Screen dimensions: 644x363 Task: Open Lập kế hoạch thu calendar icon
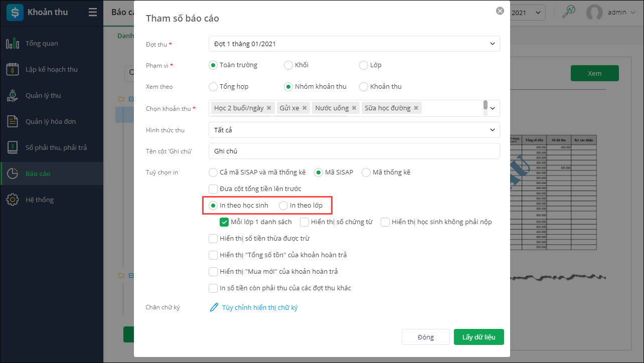pyautogui.click(x=13, y=69)
